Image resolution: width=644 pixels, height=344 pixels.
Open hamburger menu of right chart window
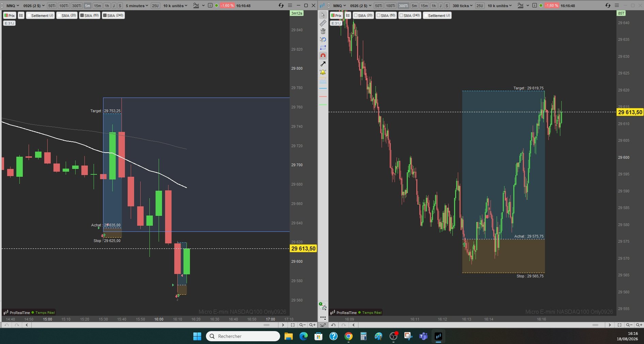[x=617, y=5]
